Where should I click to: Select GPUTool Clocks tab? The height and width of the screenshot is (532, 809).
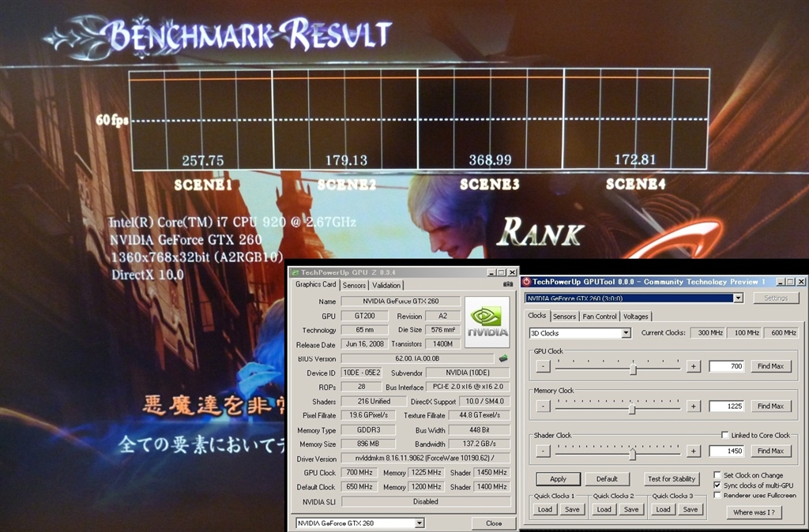pos(536,316)
